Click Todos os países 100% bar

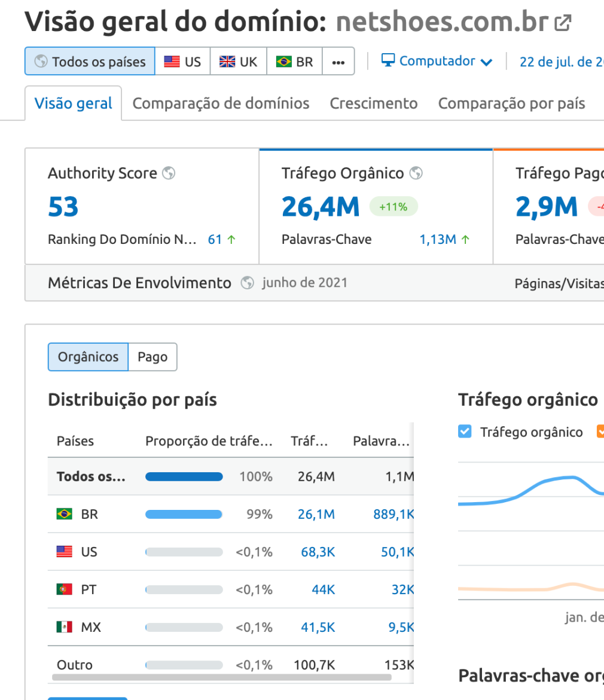[x=184, y=477]
